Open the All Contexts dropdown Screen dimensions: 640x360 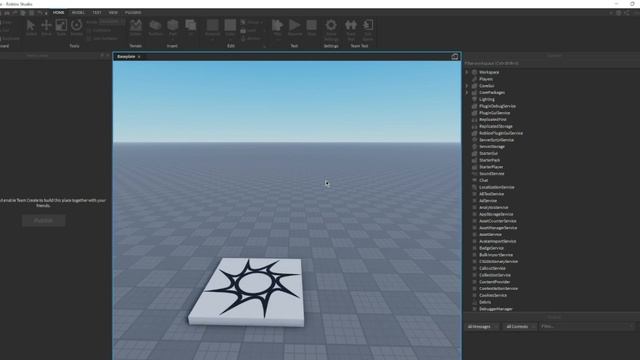[520, 327]
